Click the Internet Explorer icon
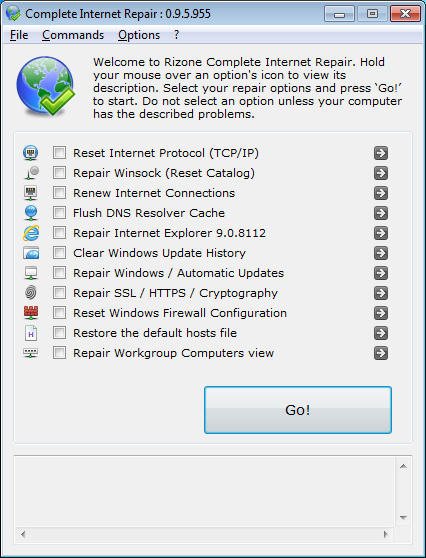This screenshot has height=558, width=426. coord(31,233)
